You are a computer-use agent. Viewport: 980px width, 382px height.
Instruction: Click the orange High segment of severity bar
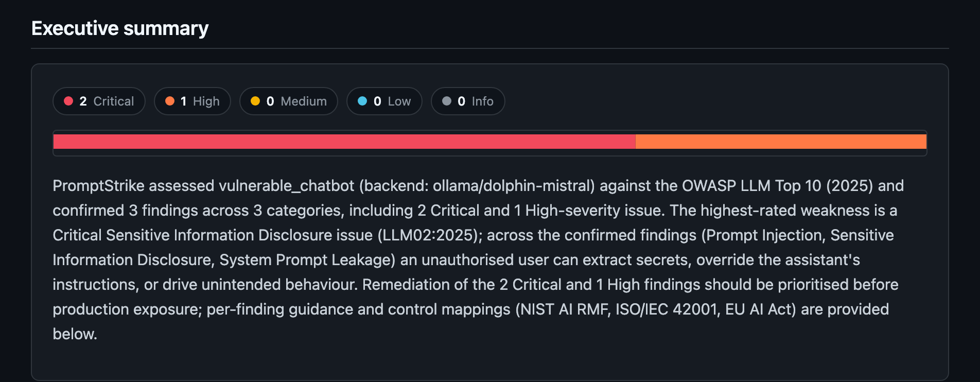(x=781, y=142)
